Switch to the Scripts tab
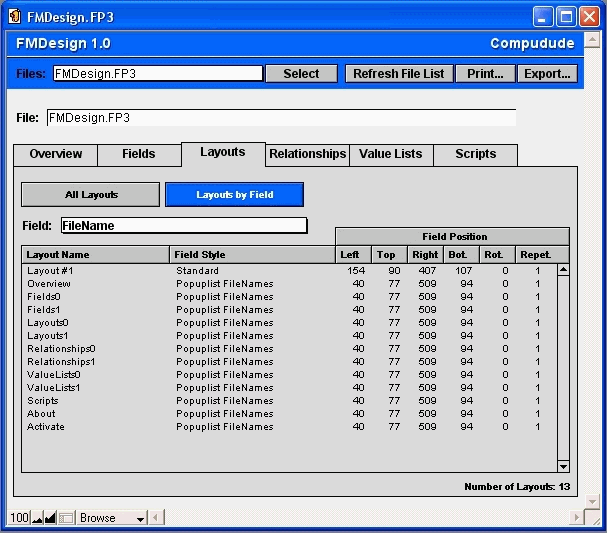 click(x=475, y=154)
